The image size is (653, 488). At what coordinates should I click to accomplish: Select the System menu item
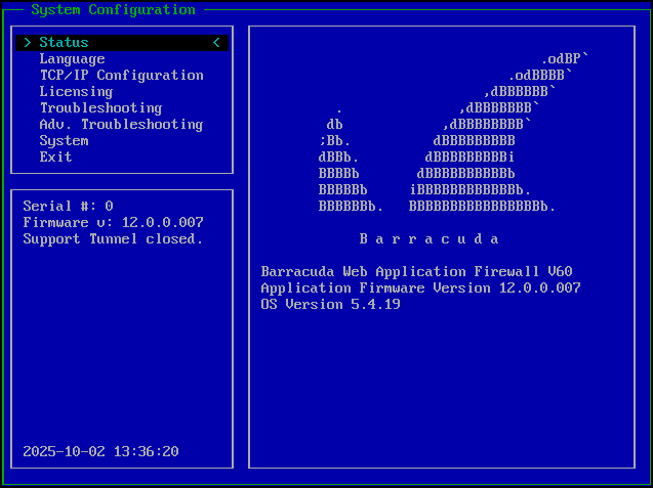64,141
